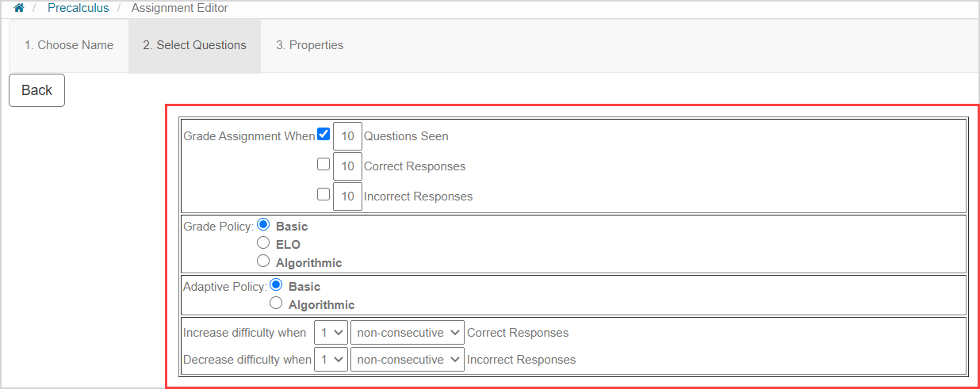The height and width of the screenshot is (389, 980).
Task: Tick the Incorrect Responses checkbox
Action: point(323,194)
